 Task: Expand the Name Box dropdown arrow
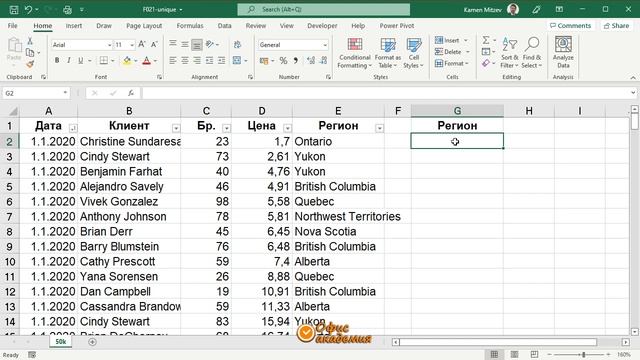point(65,93)
